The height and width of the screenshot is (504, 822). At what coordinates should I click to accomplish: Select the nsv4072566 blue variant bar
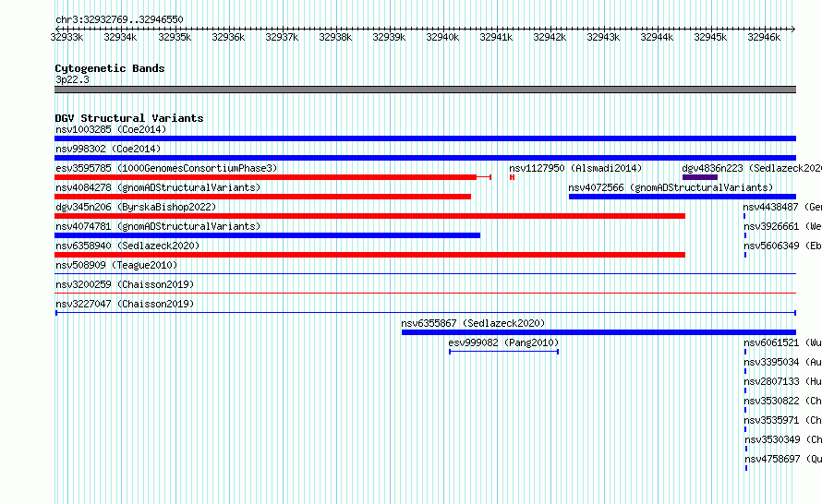[683, 197]
